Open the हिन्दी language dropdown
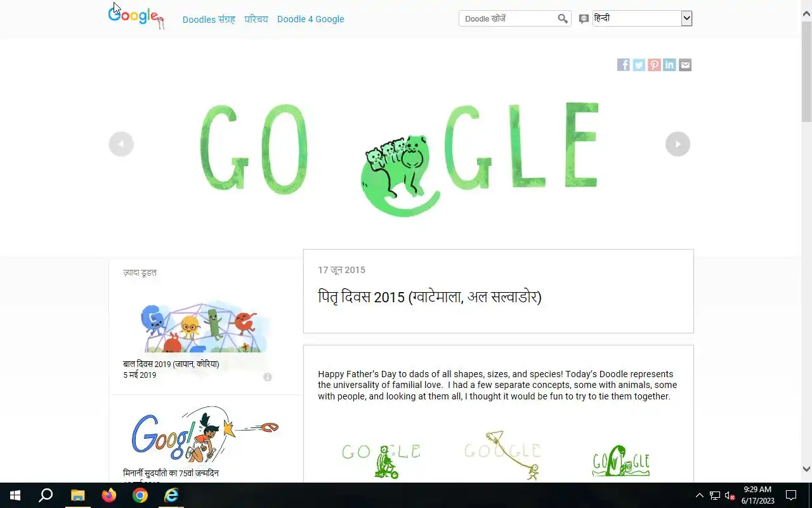The image size is (812, 508). point(642,18)
